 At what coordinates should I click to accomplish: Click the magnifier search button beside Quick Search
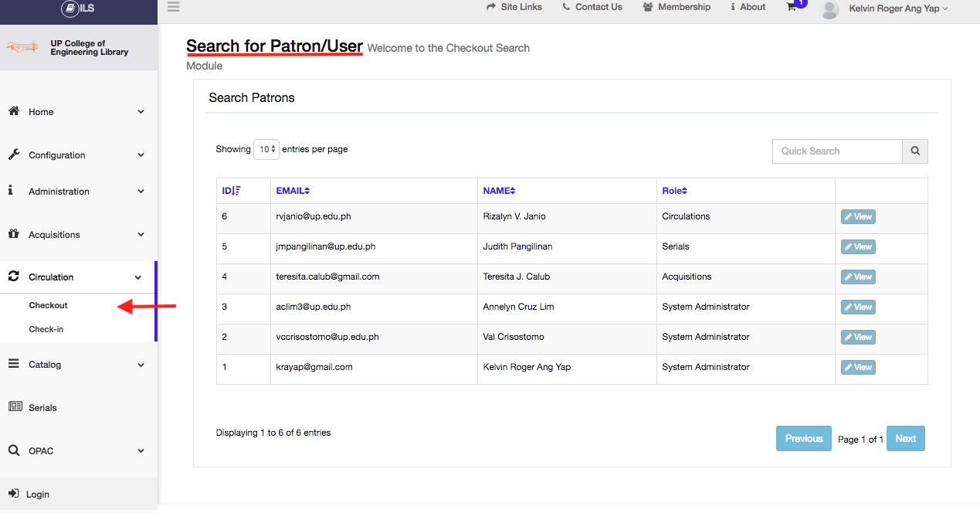coord(915,151)
